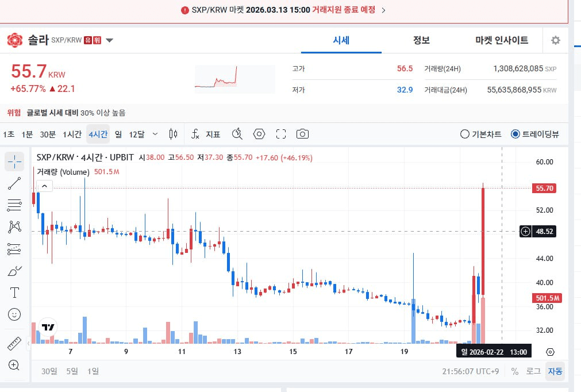Select the trend line drawing tool
581x392 pixels.
point(14,184)
